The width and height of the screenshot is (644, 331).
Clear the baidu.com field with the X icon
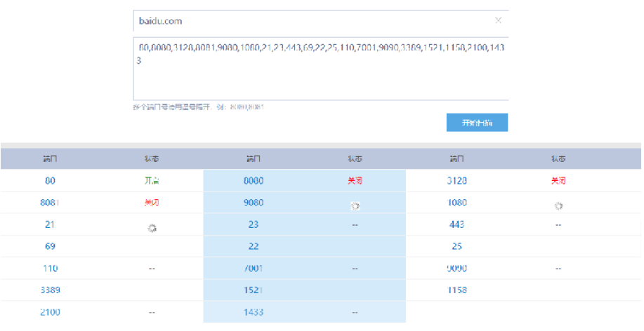tap(498, 20)
